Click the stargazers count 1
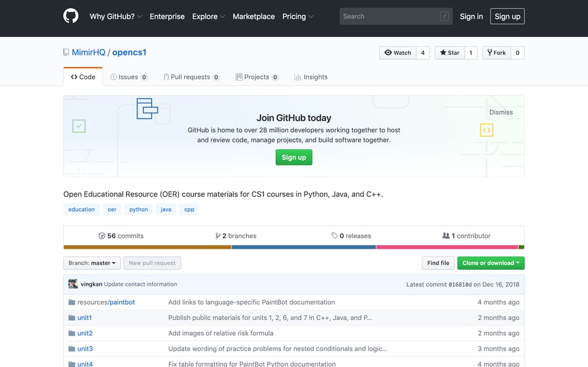Image resolution: width=588 pixels, height=367 pixels. (470, 52)
